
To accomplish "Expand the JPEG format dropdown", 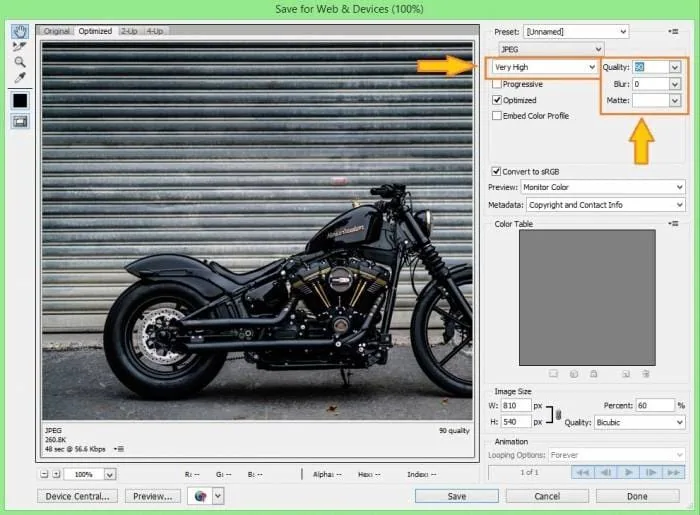I will (x=551, y=49).
